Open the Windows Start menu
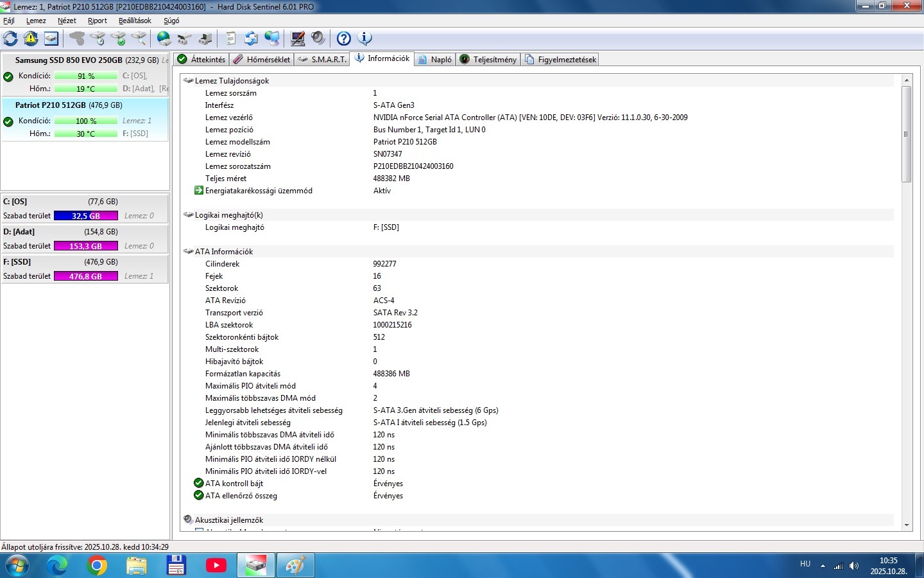Screen dimensions: 924x578 point(17,566)
